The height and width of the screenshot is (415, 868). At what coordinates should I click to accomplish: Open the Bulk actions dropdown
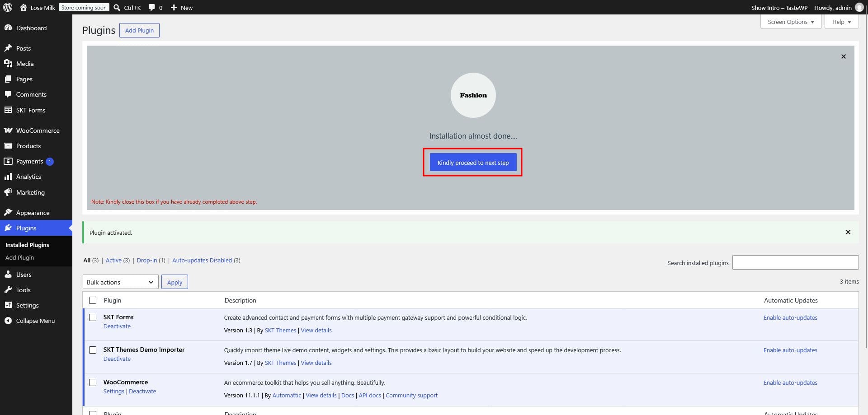[120, 282]
